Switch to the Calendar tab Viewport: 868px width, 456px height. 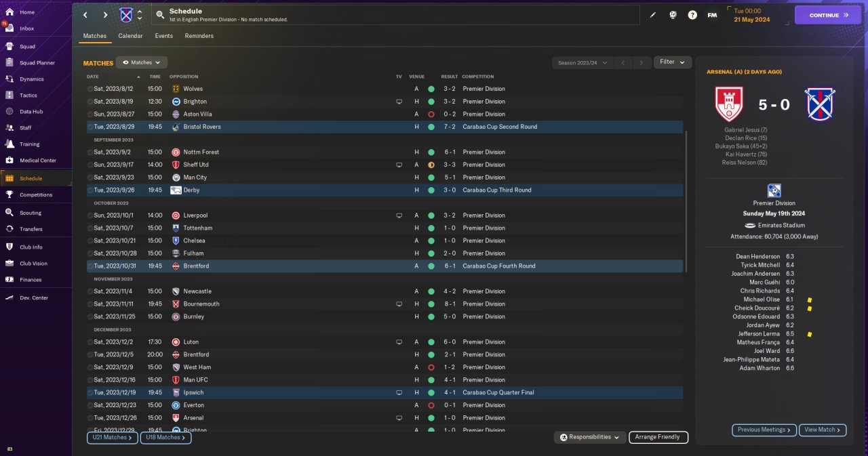[130, 36]
